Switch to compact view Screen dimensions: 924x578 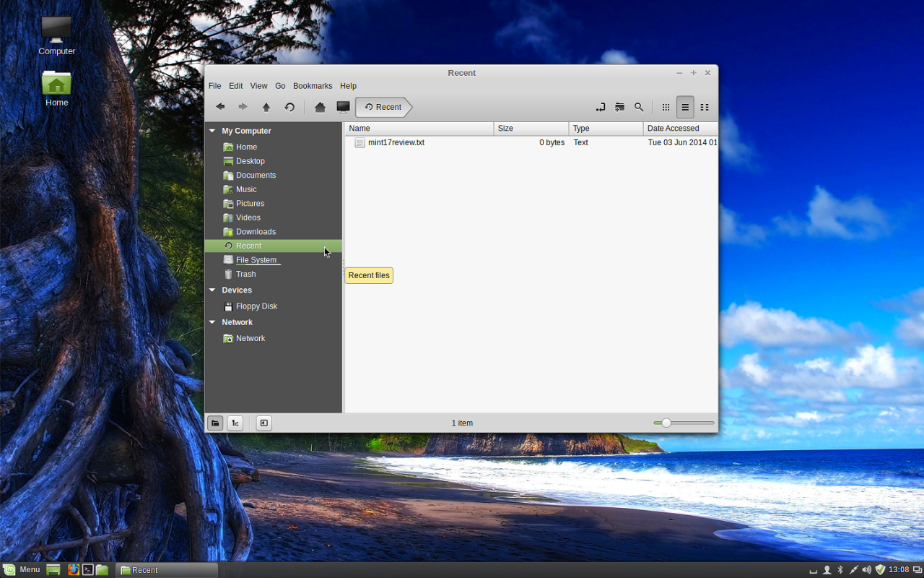pos(704,106)
